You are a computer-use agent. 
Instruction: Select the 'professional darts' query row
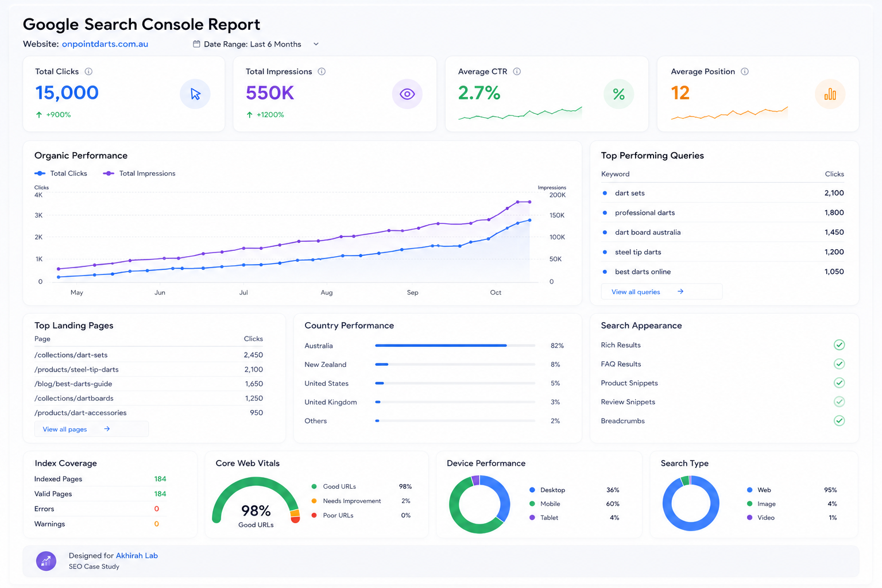[722, 213]
